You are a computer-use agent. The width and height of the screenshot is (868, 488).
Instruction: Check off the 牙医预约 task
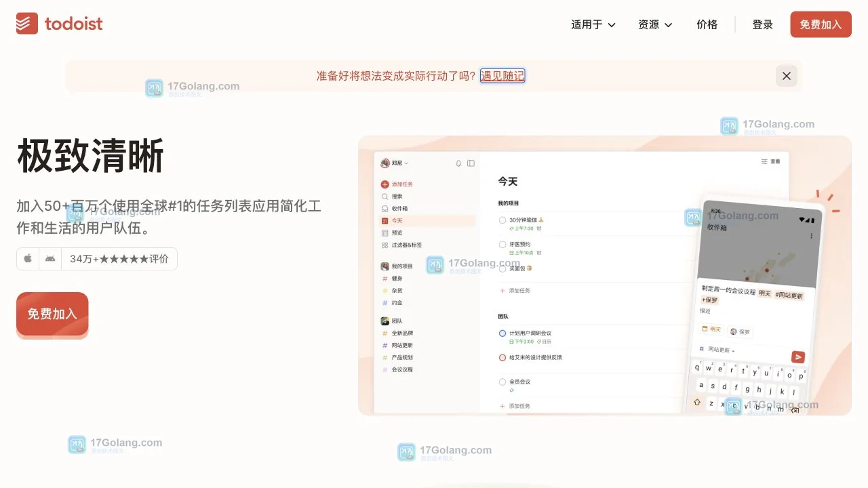(502, 245)
